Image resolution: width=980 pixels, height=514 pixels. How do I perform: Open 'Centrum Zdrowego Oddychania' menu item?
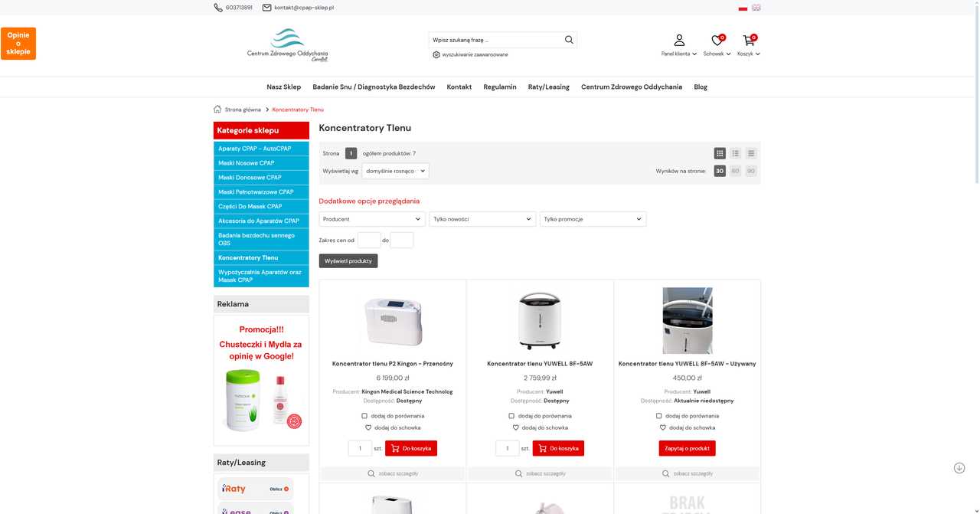pos(632,87)
